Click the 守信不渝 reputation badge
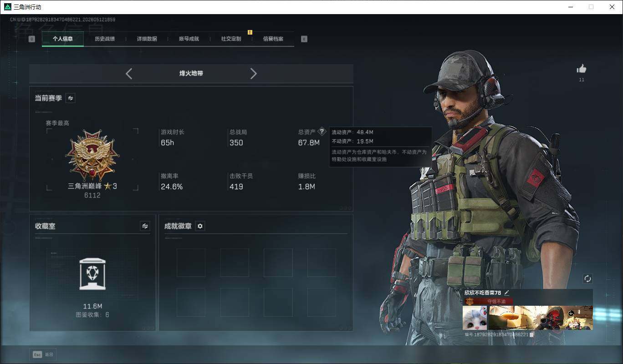The height and width of the screenshot is (364, 623). (488, 301)
